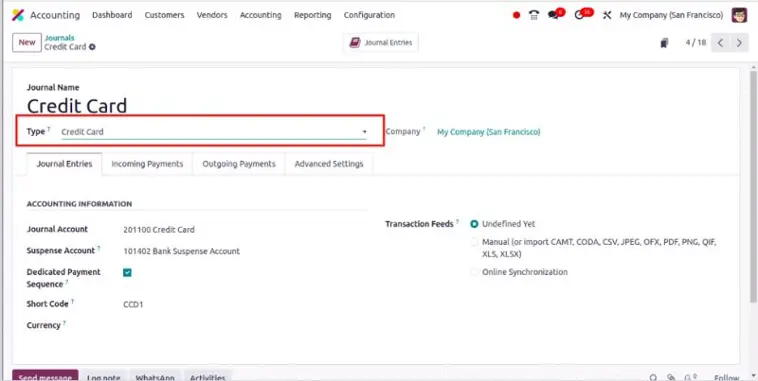758x381 pixels.
Task: Click the Accounting app logo icon
Action: pyautogui.click(x=17, y=15)
